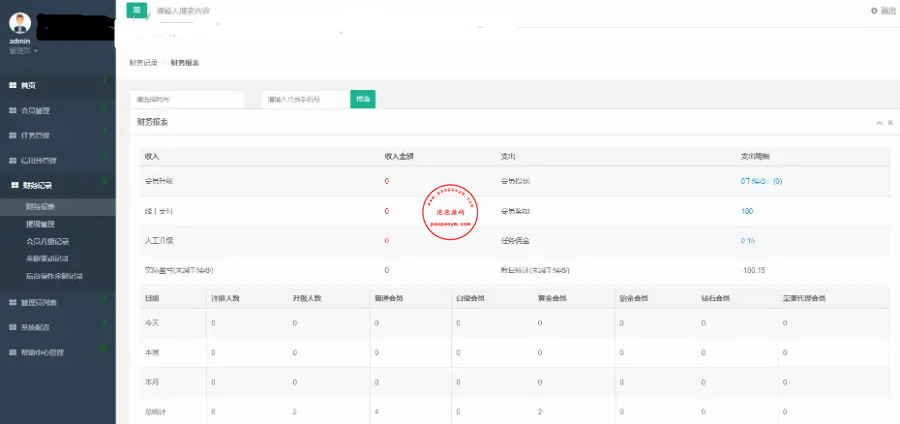Open 后台操作余额记录 from the sidebar submenu

click(54, 275)
